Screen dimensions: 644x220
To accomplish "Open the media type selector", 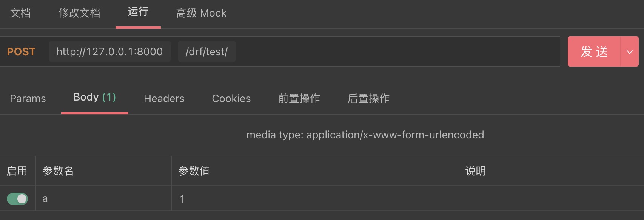I will (x=365, y=135).
